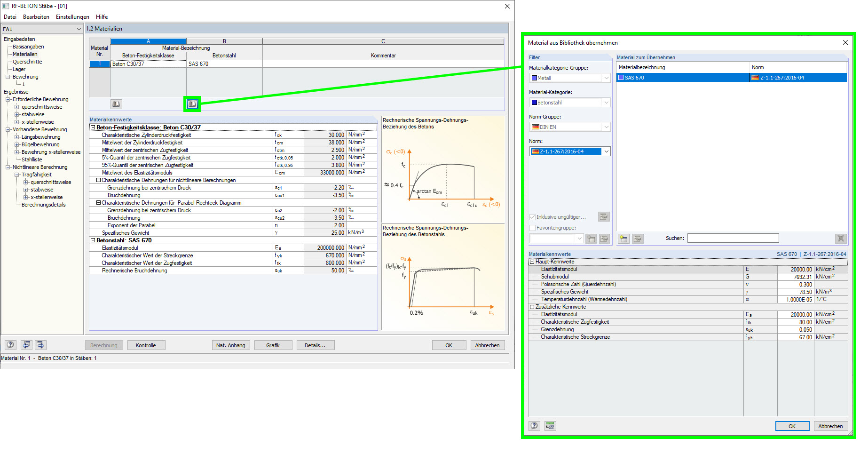Create a new favorites group
Viewport: 868px width, 454px height.
pos(591,239)
